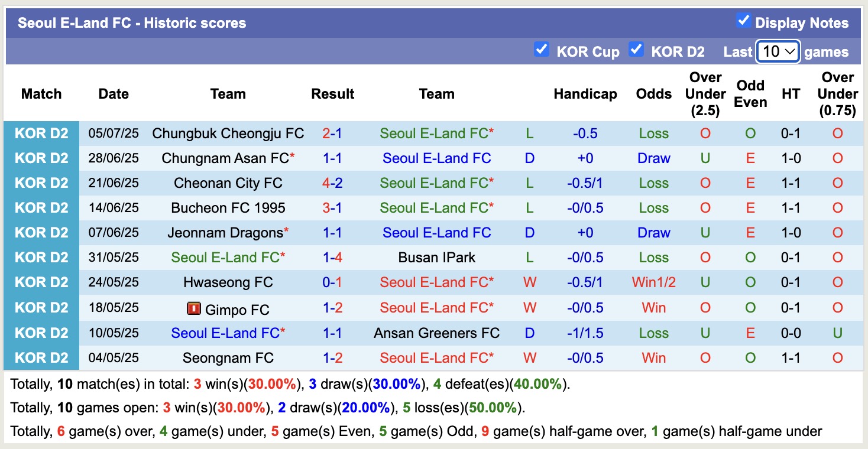Screen dimensions: 868x449
Task: Click the KOR D2 label on the first row
Action: (x=42, y=133)
